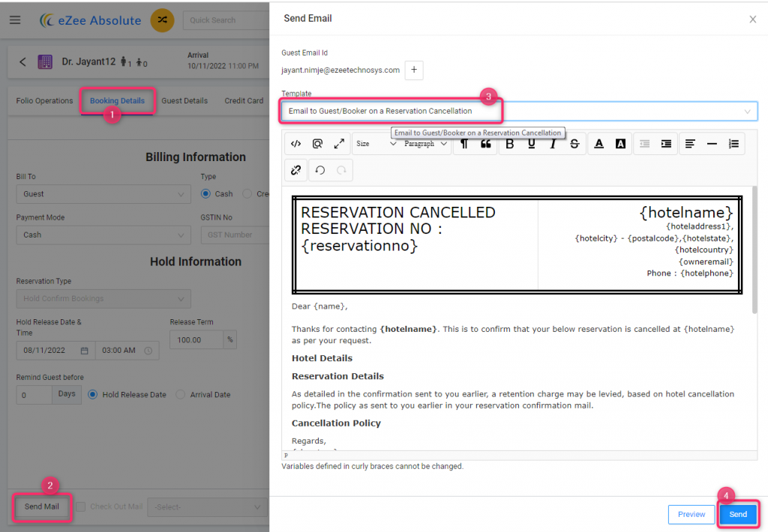Open the Paragraph format dropdown
This screenshot has height=532, width=768.
click(x=426, y=144)
